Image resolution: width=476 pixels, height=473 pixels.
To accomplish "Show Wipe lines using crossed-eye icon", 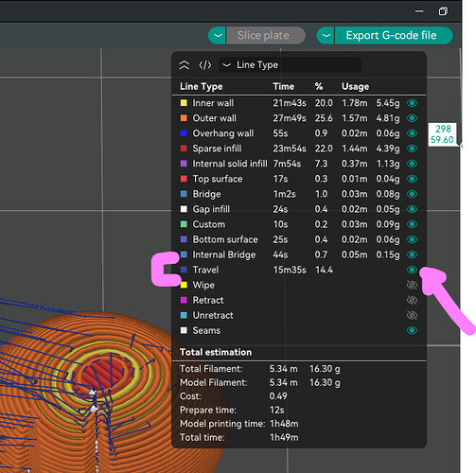I will 412,285.
